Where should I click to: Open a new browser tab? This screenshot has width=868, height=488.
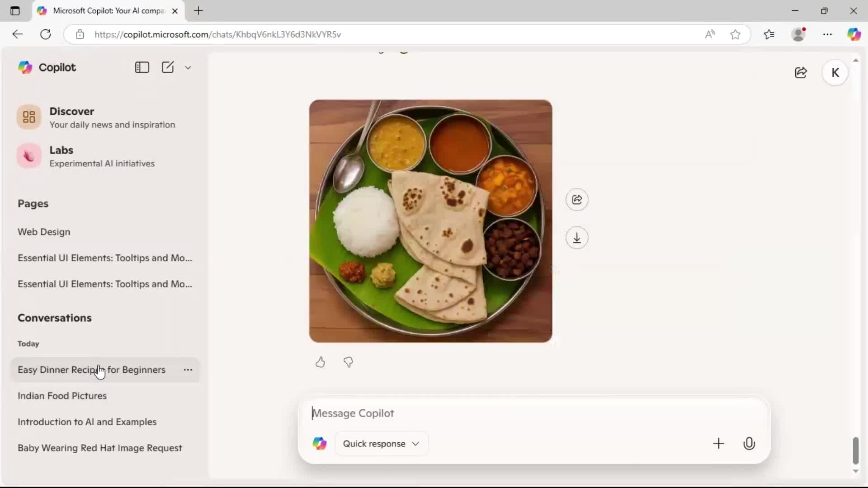(x=198, y=11)
